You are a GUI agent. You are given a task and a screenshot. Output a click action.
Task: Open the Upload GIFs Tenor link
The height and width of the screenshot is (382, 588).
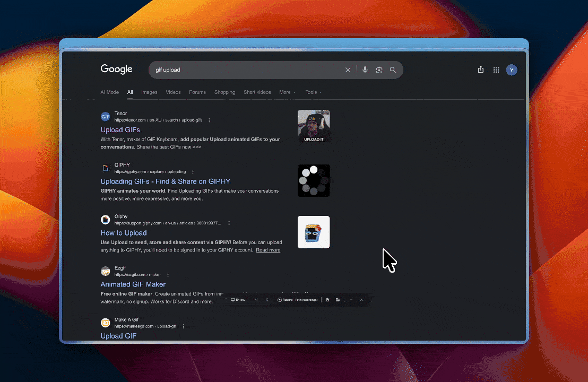tap(120, 129)
